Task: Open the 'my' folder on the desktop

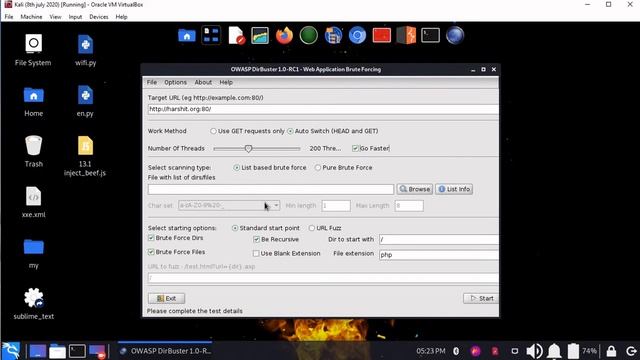Action: pyautogui.click(x=33, y=253)
